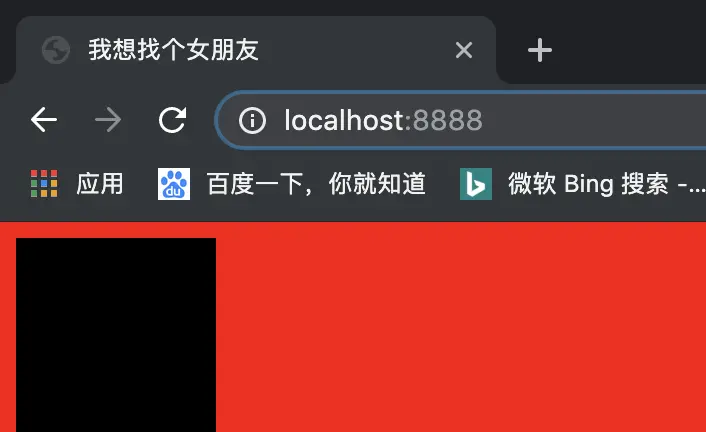Open the site information icon in address bar
Image resolution: width=706 pixels, height=432 pixels.
(x=252, y=120)
